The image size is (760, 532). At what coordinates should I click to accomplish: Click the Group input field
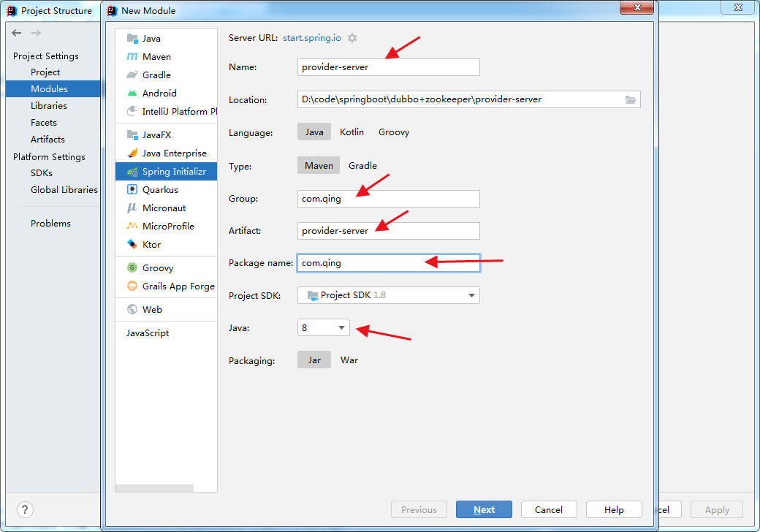[389, 199]
